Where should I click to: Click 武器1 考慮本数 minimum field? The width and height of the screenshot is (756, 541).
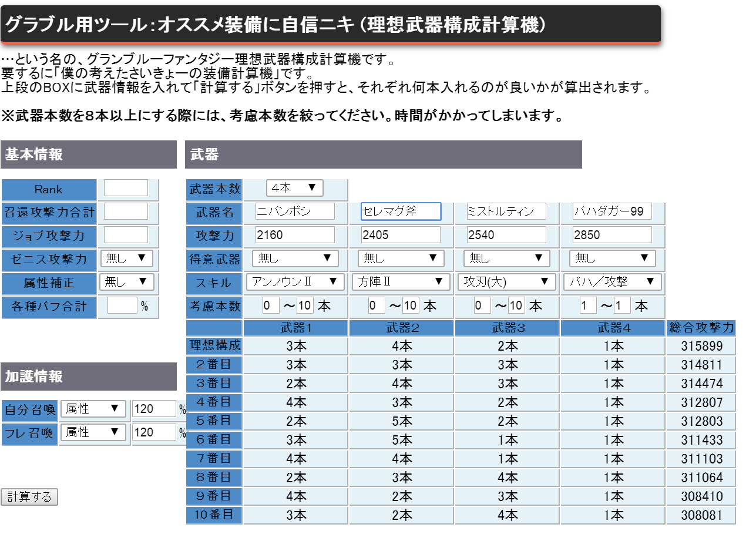tap(271, 305)
